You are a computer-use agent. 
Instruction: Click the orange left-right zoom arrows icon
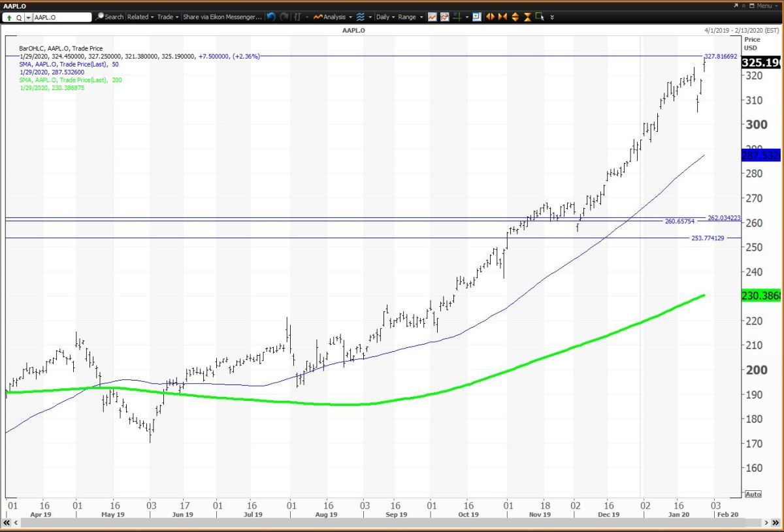(491, 17)
